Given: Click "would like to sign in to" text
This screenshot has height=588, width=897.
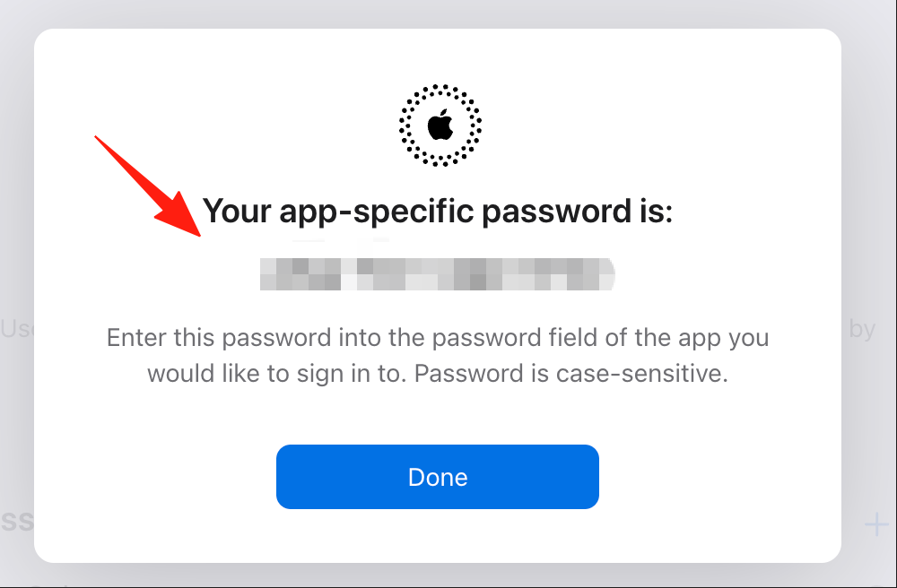Looking at the screenshot, I should click(277, 373).
